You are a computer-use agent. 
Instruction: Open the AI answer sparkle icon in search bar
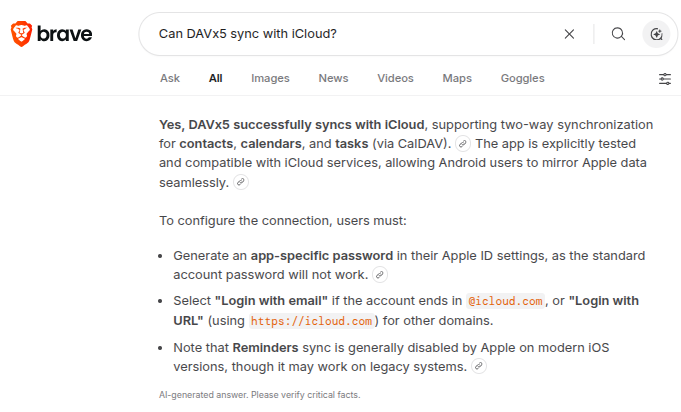(656, 34)
